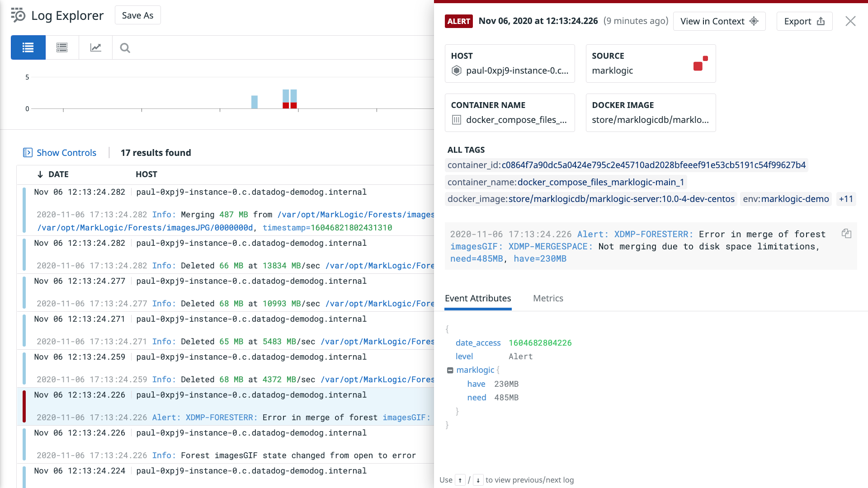Viewport: 868px width, 488px height.
Task: Toggle the list view mode
Action: [x=28, y=47]
